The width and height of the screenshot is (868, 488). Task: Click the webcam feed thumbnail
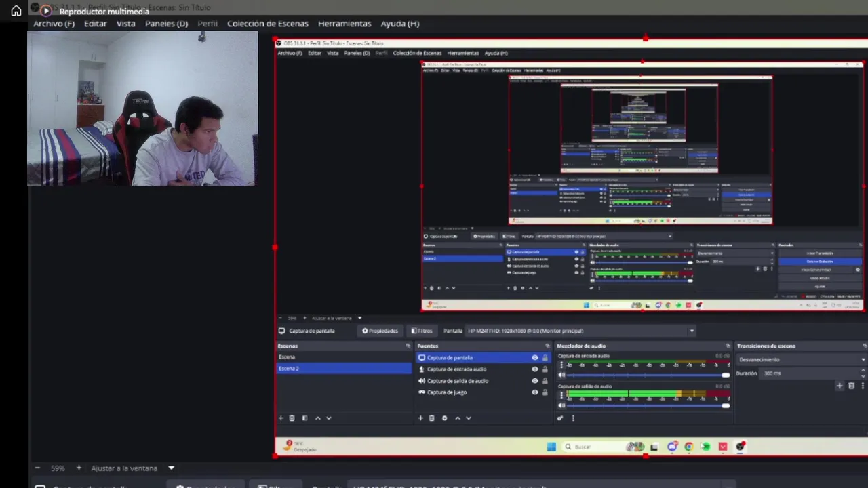tap(142, 108)
